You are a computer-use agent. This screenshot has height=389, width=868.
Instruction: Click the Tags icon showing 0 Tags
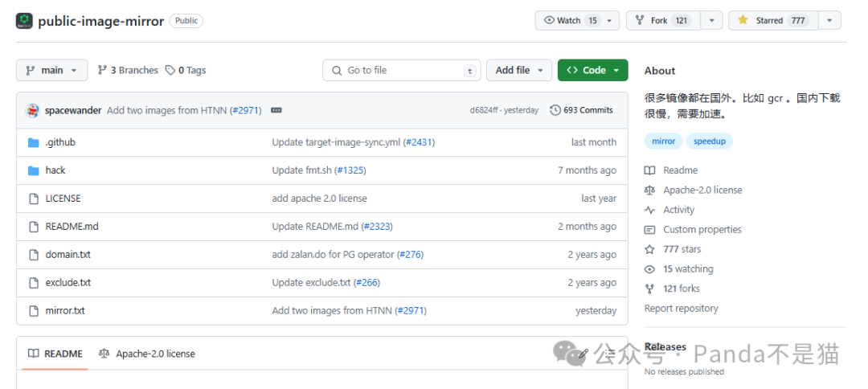click(x=170, y=71)
